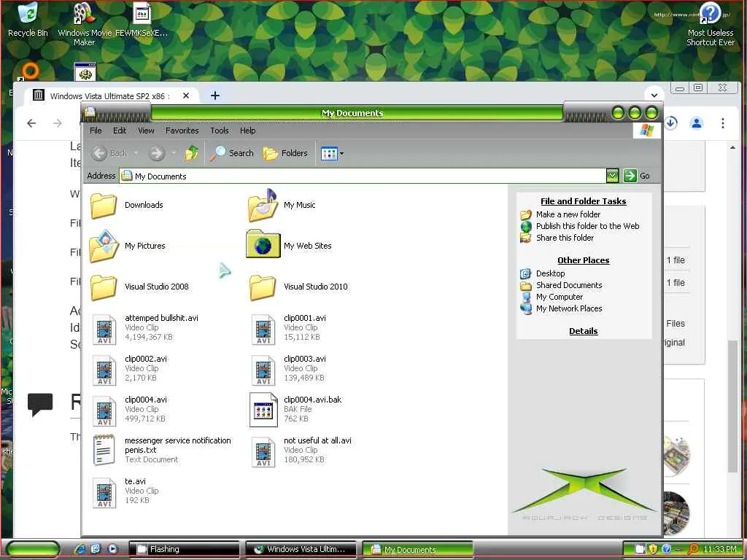Open My Computer link
Screen dimensions: 747x560
pos(560,297)
